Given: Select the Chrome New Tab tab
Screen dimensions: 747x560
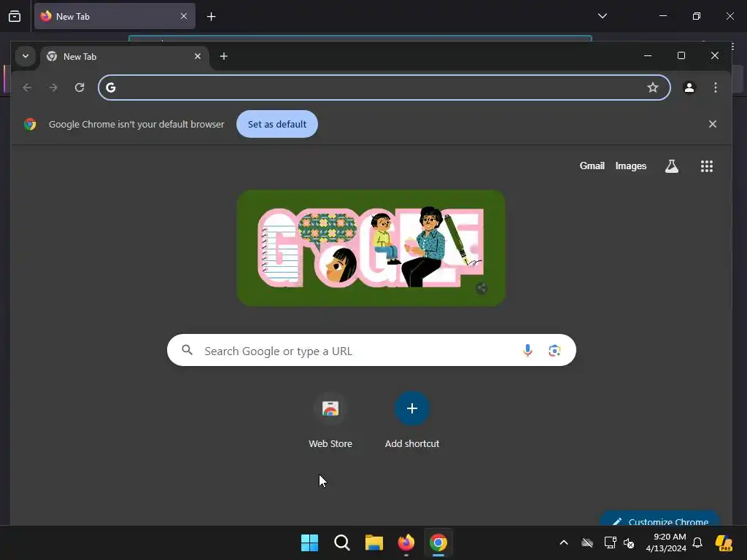Looking at the screenshot, I should tap(125, 57).
